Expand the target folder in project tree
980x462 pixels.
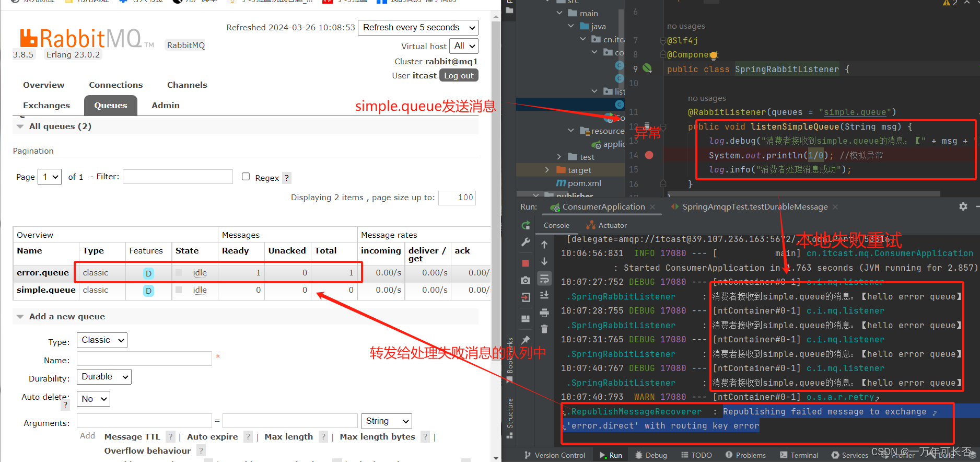[547, 170]
